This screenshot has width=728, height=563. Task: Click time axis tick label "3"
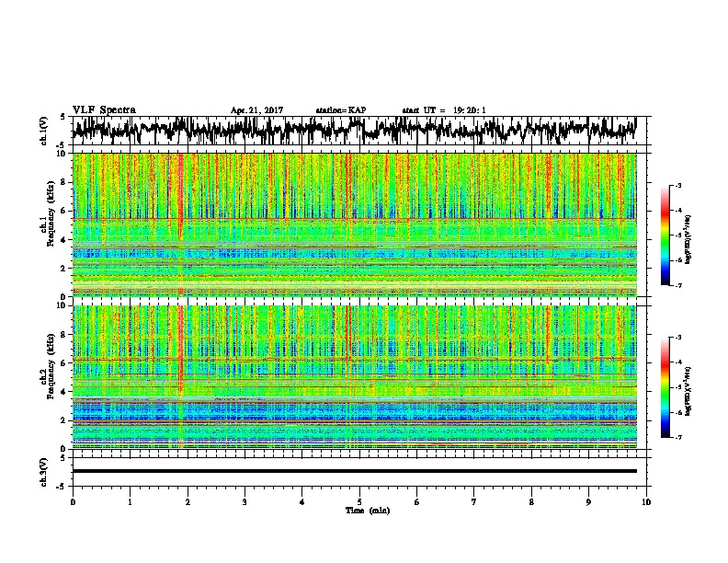pyautogui.click(x=245, y=501)
